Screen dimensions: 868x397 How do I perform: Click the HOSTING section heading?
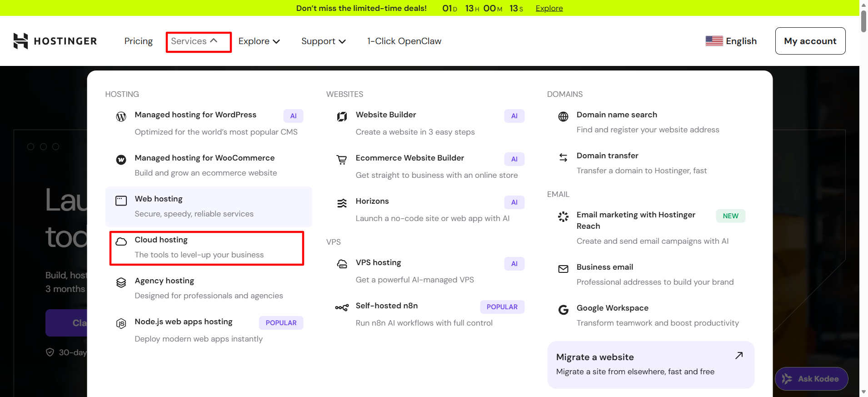click(x=122, y=94)
